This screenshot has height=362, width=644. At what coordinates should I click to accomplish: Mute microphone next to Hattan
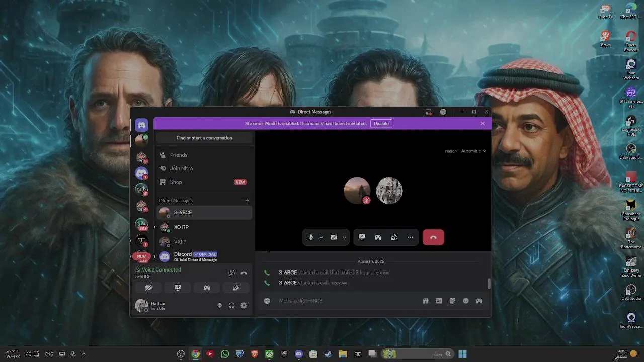tap(219, 305)
